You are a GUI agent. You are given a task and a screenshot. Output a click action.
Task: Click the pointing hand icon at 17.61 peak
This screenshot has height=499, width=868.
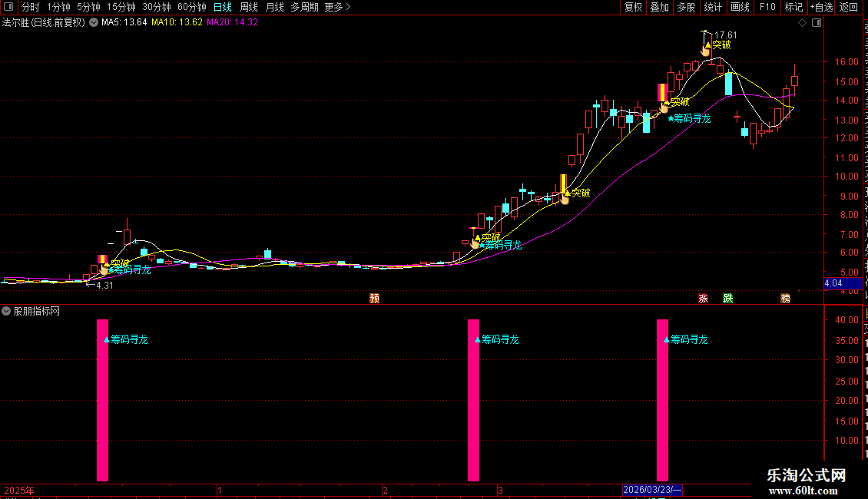(x=705, y=51)
